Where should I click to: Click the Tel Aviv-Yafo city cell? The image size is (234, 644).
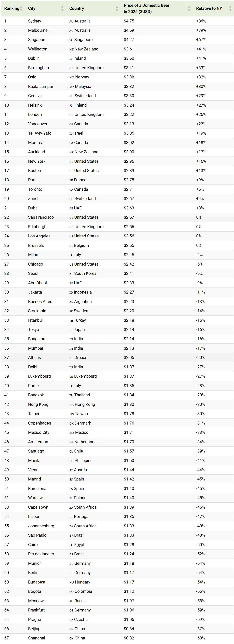pos(40,133)
